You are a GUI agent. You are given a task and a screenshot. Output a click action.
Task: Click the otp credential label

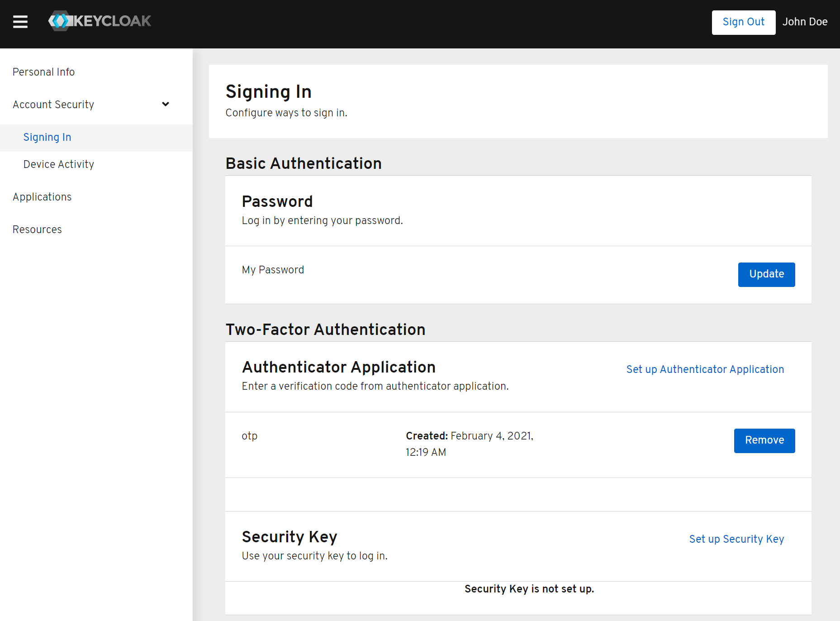tap(250, 436)
